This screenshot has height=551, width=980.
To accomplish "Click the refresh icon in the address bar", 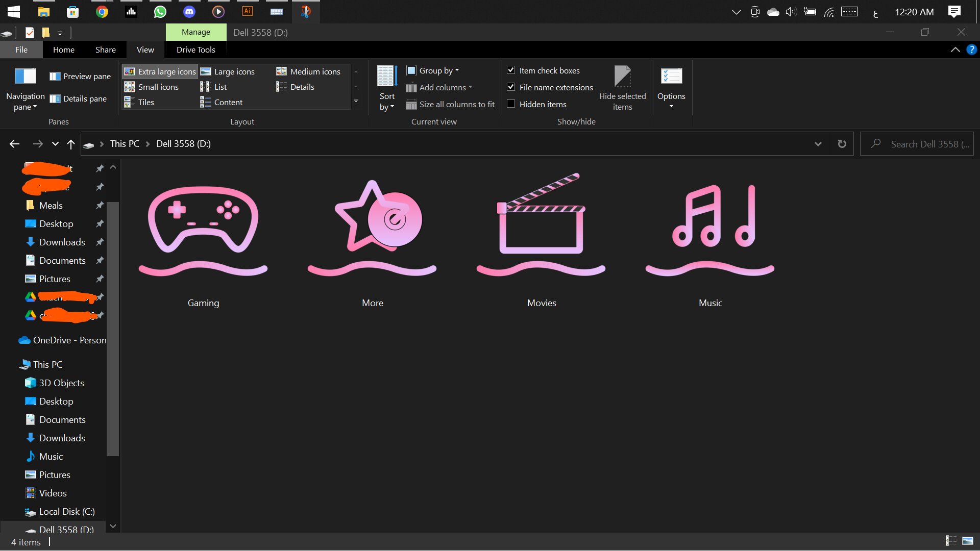I will tap(841, 143).
